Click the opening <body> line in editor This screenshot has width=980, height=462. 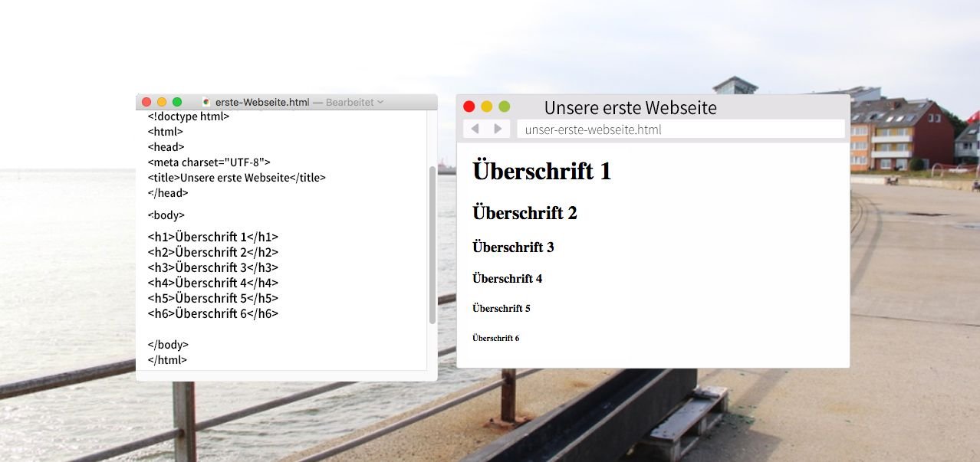(166, 215)
